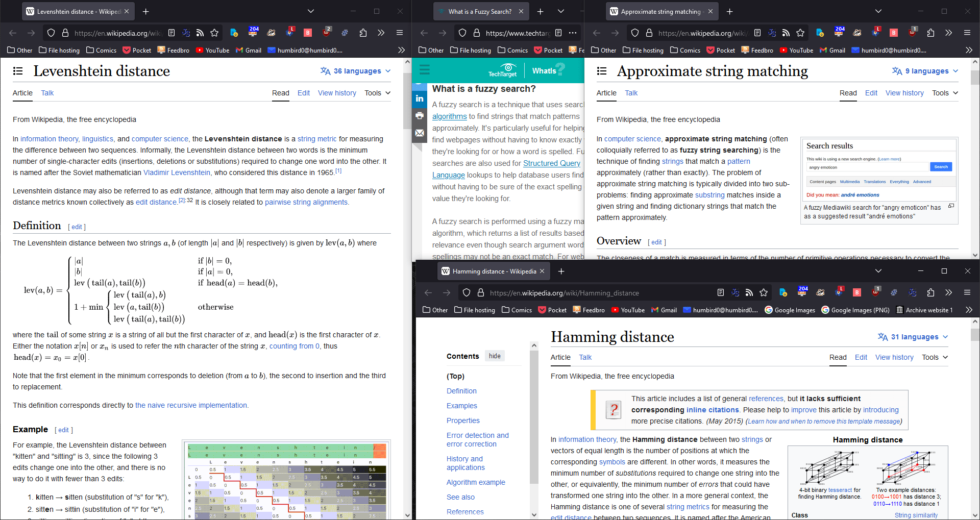Bookmark the Hamming distance page with star icon
This screenshot has height=520, width=980.
pyautogui.click(x=764, y=292)
